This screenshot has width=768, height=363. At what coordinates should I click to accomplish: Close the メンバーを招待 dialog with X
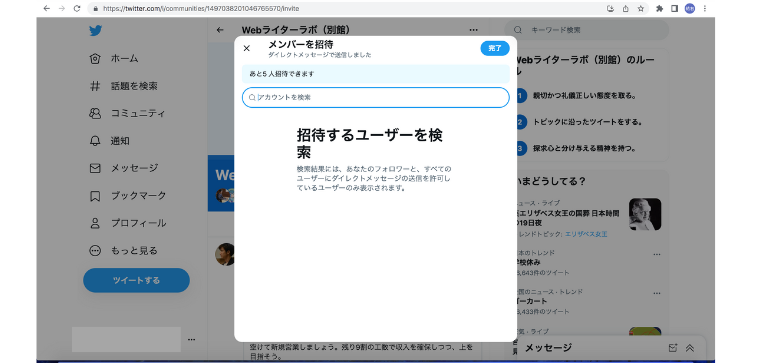[246, 48]
